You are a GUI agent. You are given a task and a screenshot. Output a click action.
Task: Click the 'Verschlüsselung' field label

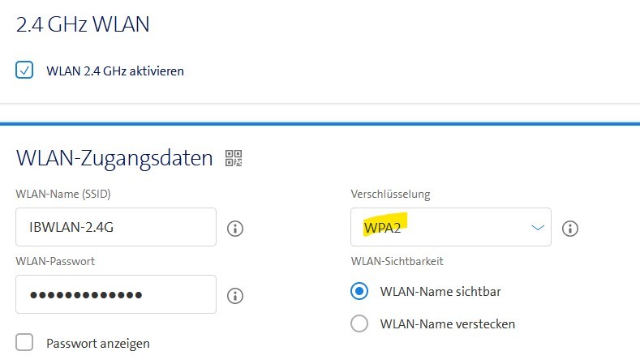pos(390,195)
